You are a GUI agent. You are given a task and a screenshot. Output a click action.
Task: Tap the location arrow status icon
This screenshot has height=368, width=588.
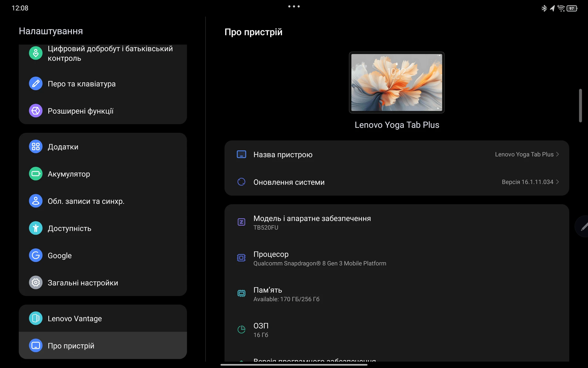pos(552,8)
